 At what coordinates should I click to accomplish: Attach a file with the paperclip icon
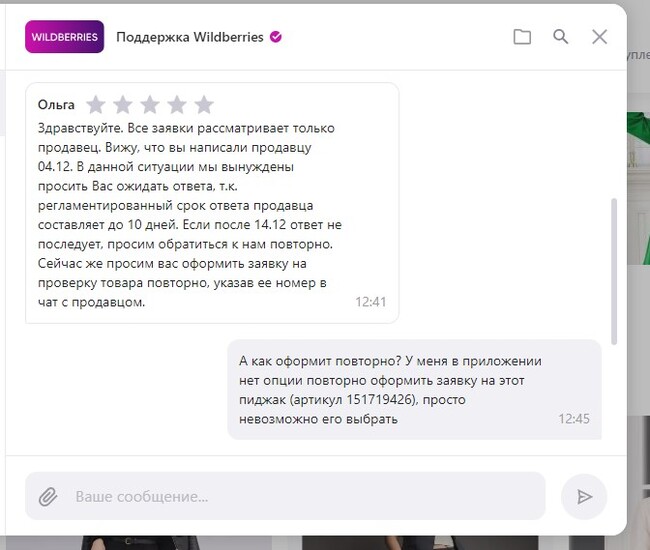(48, 497)
